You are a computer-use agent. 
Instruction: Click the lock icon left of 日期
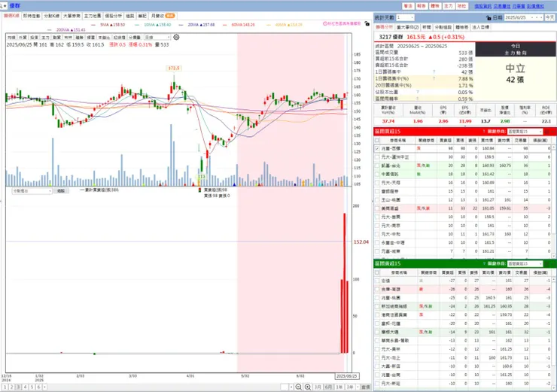point(489,17)
